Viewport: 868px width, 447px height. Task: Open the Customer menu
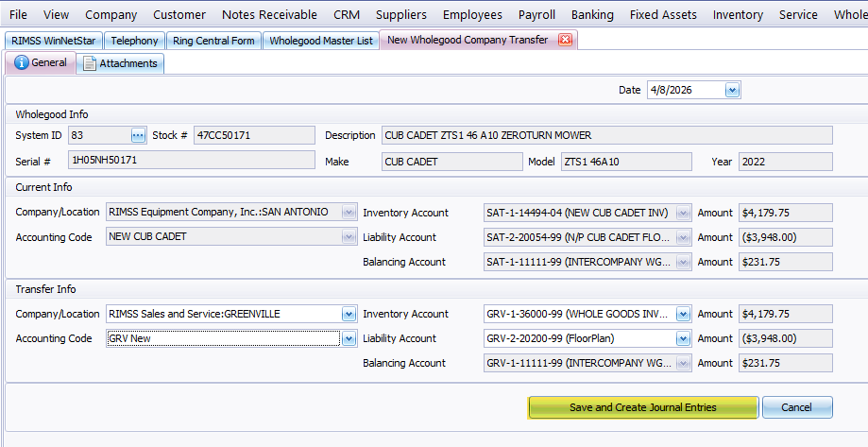click(x=179, y=14)
